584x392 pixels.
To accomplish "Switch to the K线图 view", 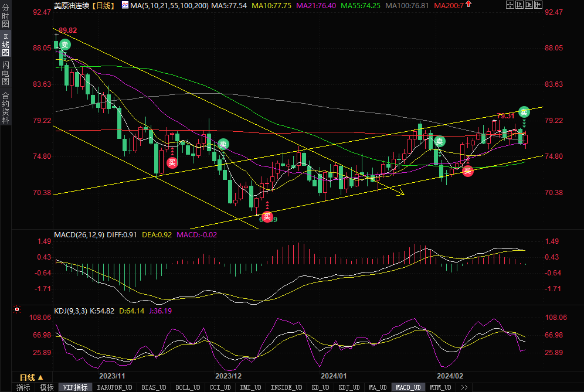I will click(6, 46).
